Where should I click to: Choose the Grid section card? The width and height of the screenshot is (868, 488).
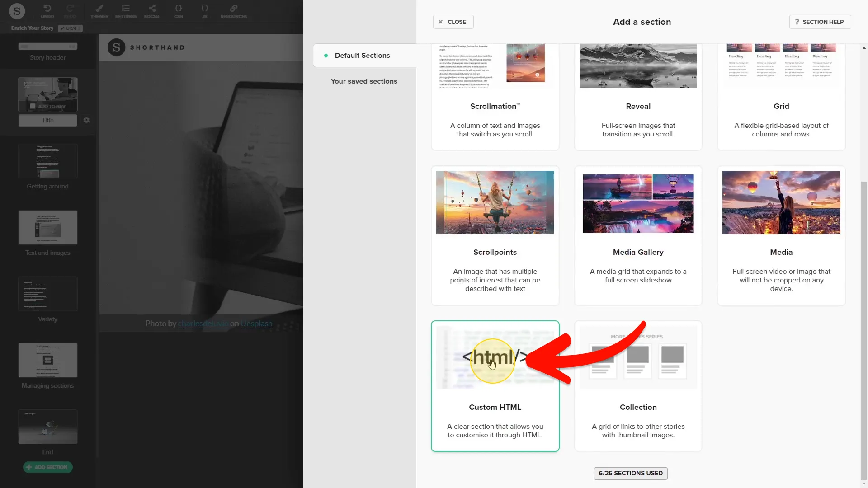coord(781,97)
